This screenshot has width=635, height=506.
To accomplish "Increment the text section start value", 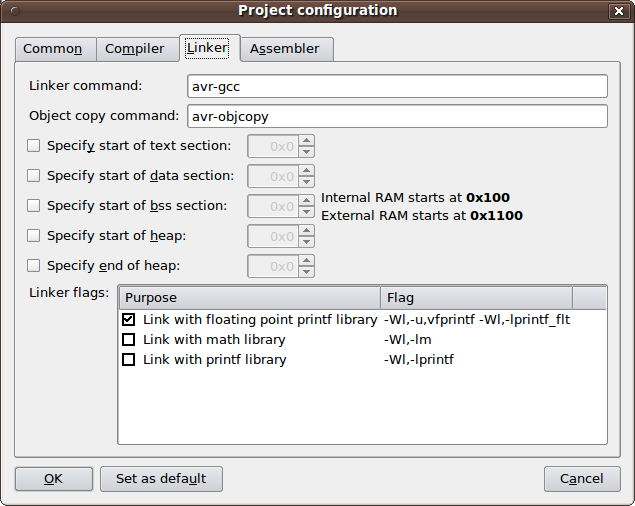I will 306,141.
